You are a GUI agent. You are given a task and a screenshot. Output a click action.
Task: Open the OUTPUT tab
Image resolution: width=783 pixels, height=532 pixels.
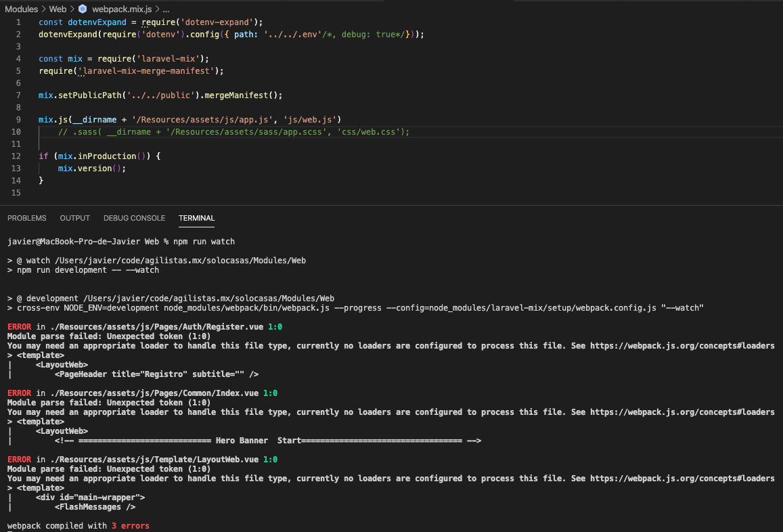coord(74,218)
